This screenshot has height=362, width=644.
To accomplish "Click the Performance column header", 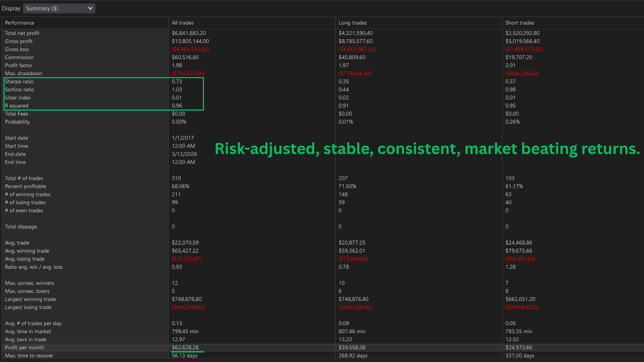I will pyautogui.click(x=20, y=23).
